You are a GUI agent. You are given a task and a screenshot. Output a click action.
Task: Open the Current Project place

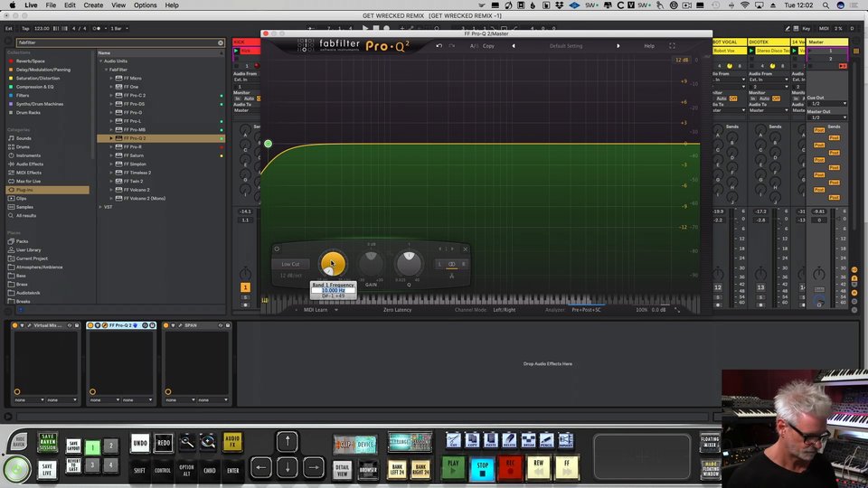click(x=33, y=258)
